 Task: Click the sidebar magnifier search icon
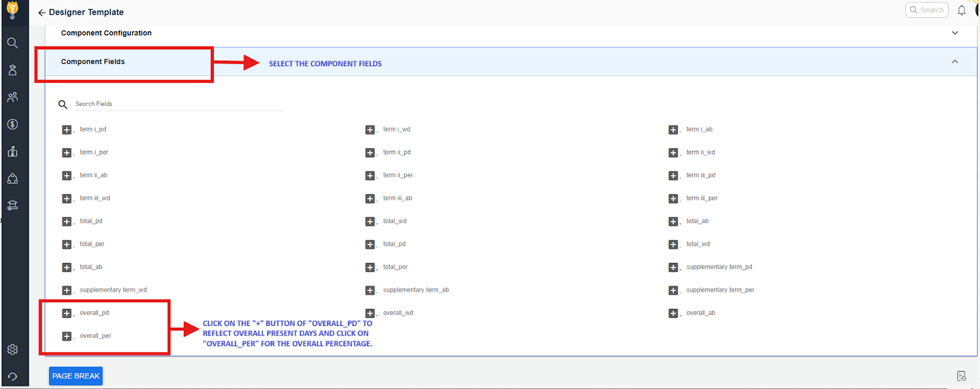coord(12,43)
